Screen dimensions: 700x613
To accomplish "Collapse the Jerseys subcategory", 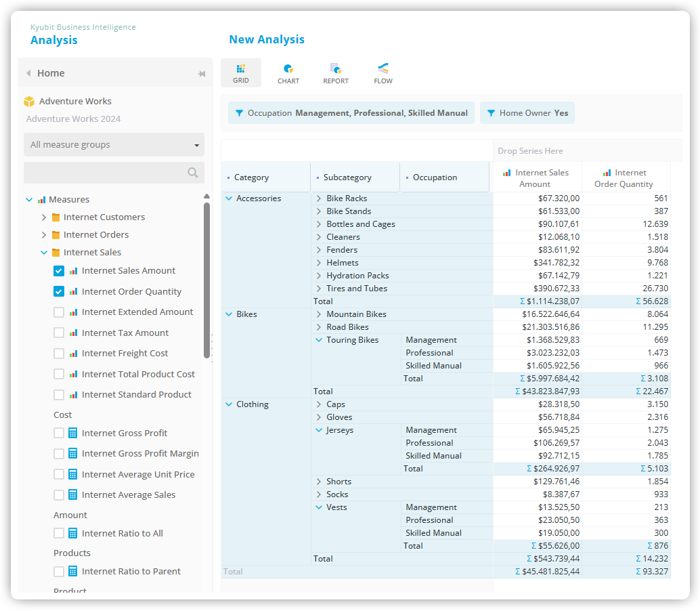I will pyautogui.click(x=319, y=430).
